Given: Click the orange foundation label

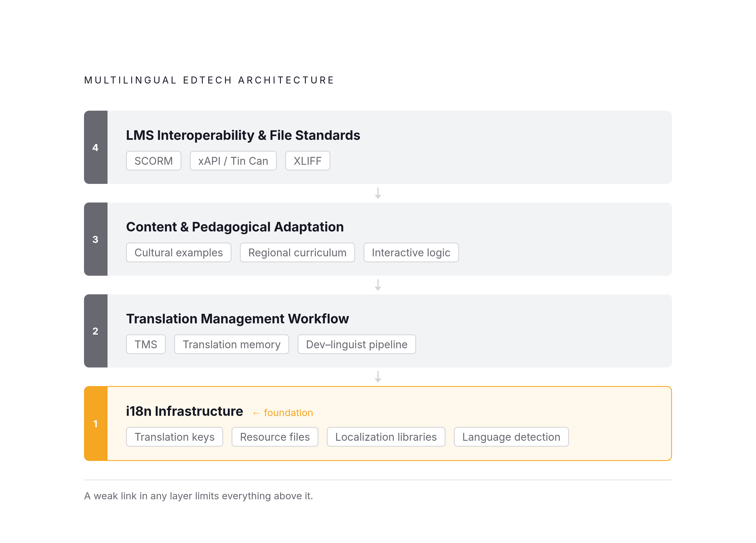Looking at the screenshot, I should [283, 413].
